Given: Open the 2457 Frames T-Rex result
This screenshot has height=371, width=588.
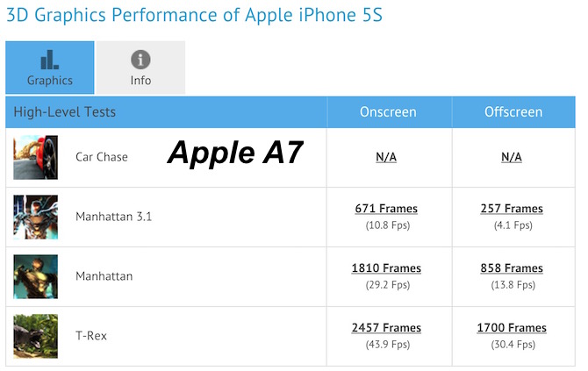Looking at the screenshot, I should (x=386, y=327).
